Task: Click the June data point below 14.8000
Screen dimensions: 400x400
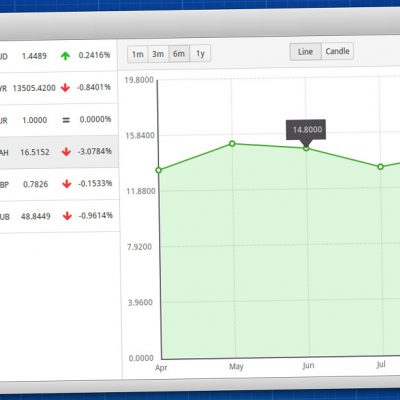Action: click(x=306, y=148)
